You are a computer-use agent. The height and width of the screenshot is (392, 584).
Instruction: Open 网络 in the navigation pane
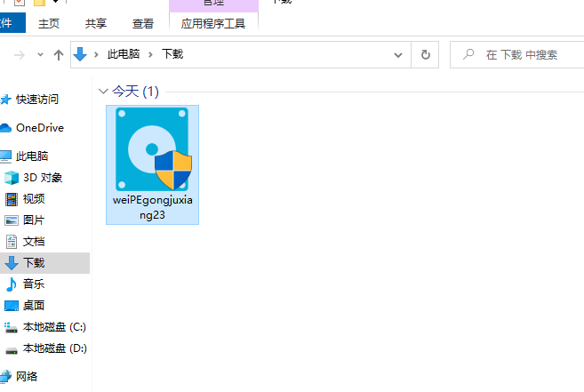(27, 376)
